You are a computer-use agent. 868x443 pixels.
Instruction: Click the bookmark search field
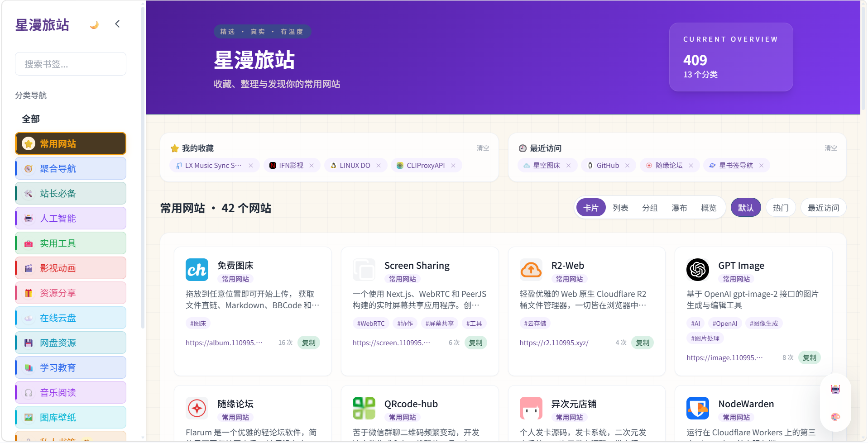71,64
